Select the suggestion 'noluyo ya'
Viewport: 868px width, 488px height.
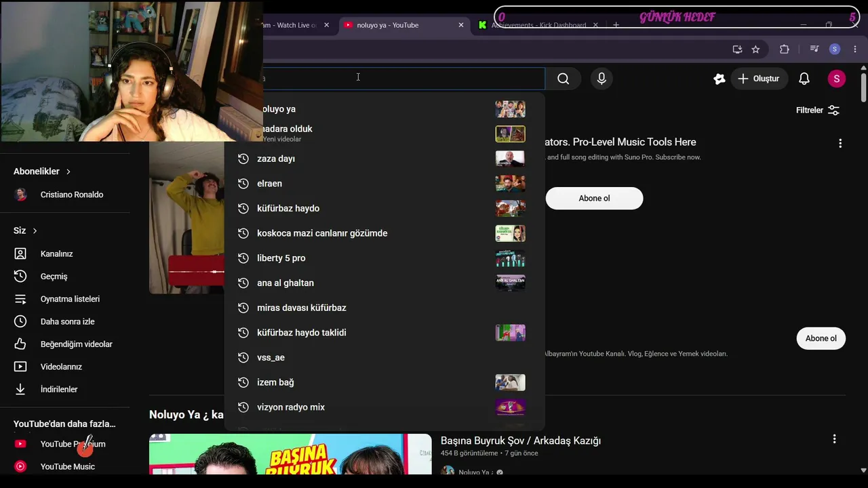click(384, 109)
